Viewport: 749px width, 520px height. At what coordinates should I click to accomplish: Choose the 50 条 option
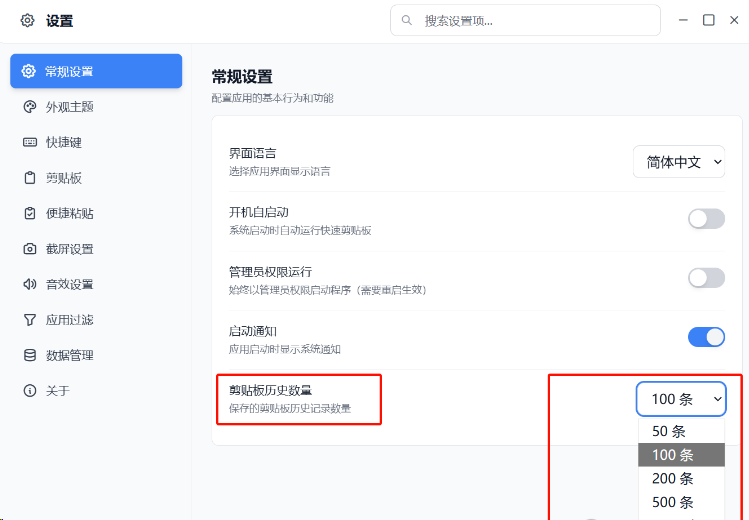coord(681,431)
